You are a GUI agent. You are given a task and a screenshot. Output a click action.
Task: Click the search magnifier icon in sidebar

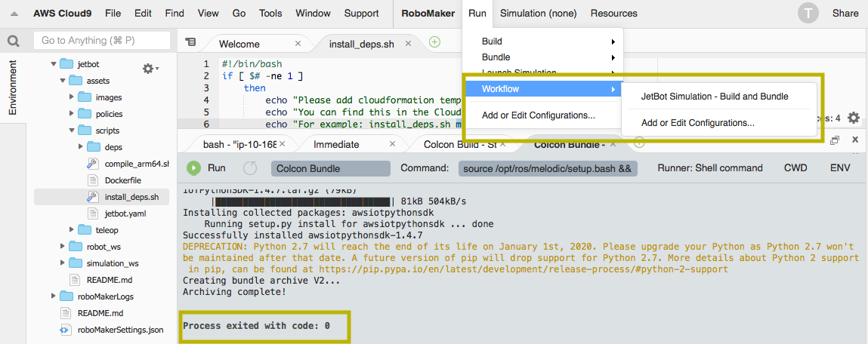(14, 41)
